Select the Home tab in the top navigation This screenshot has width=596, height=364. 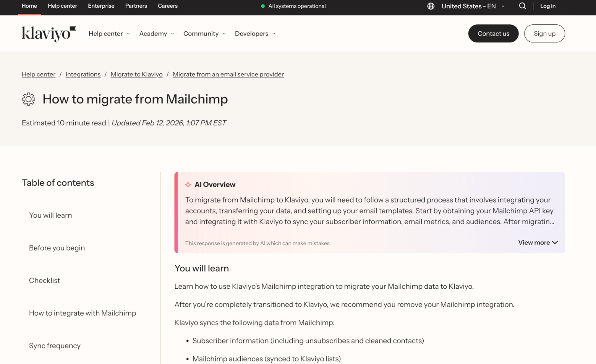pos(29,6)
